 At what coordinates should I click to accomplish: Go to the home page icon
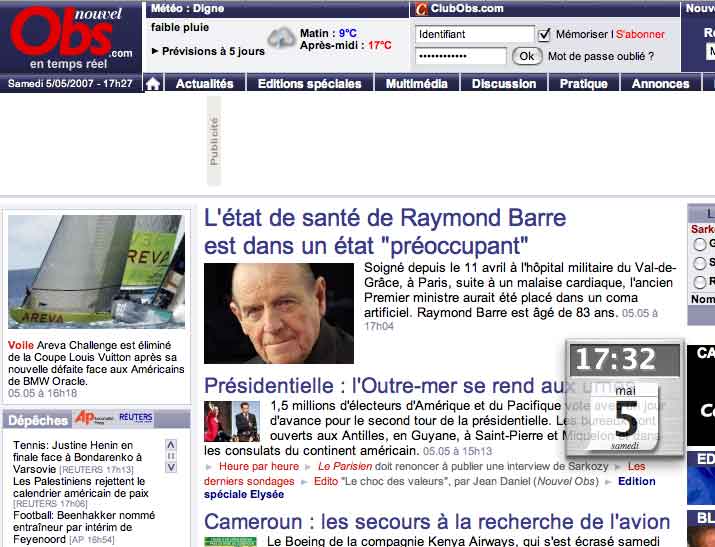click(x=153, y=84)
